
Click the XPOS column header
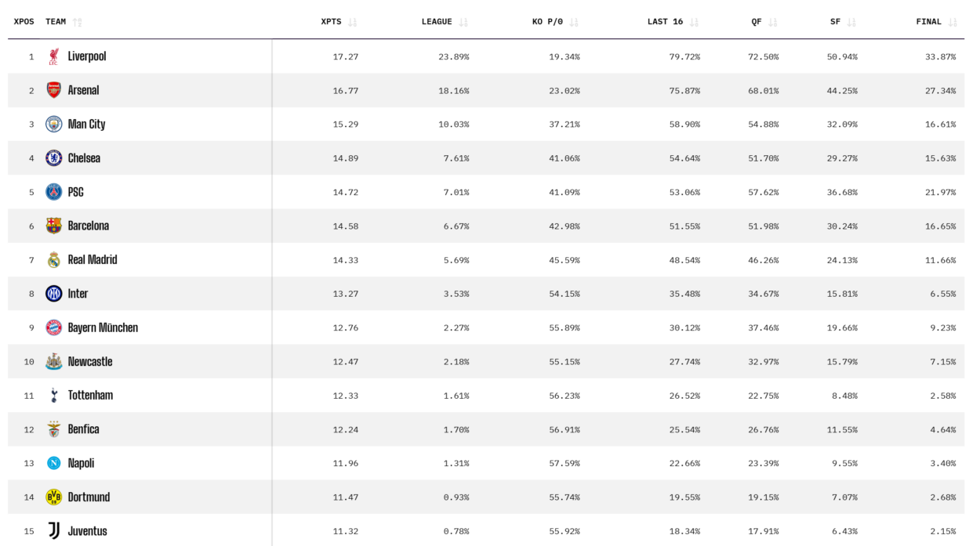point(24,22)
